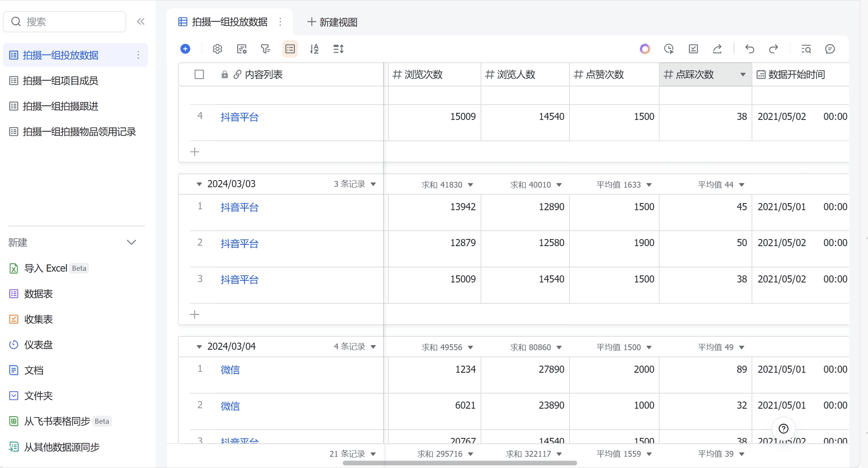Open the grouping settings icon
Image resolution: width=868 pixels, height=468 pixels.
(291, 49)
